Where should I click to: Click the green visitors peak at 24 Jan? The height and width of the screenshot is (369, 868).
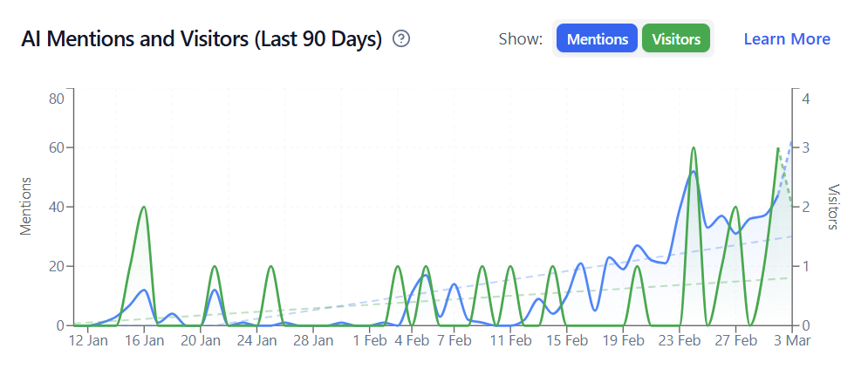tap(270, 267)
